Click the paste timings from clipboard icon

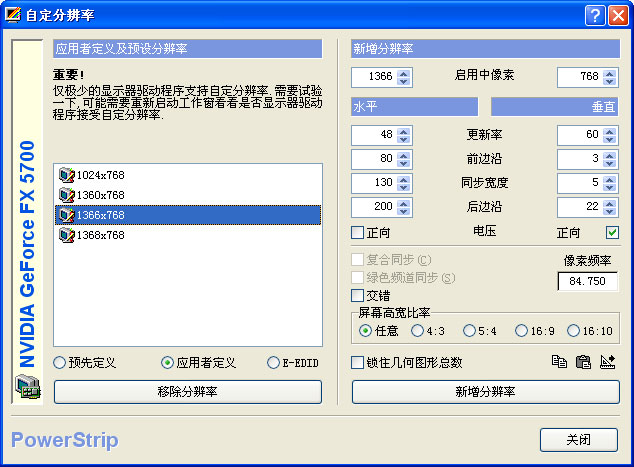point(583,362)
